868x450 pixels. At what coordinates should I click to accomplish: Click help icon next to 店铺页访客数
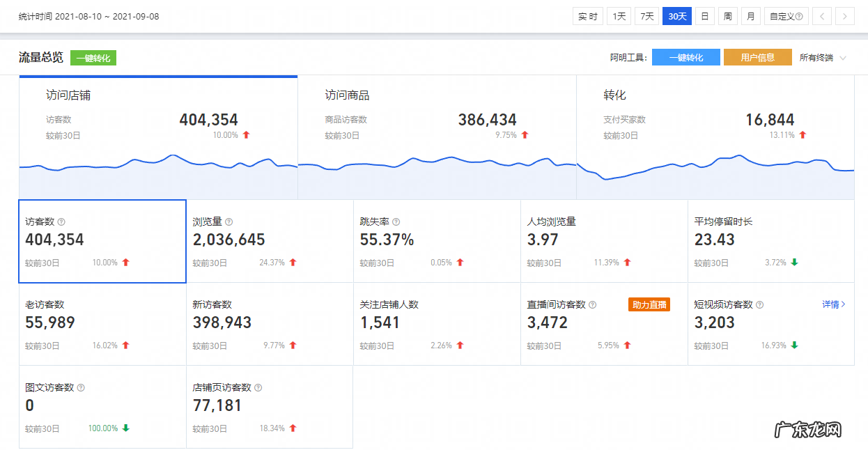[x=258, y=388]
